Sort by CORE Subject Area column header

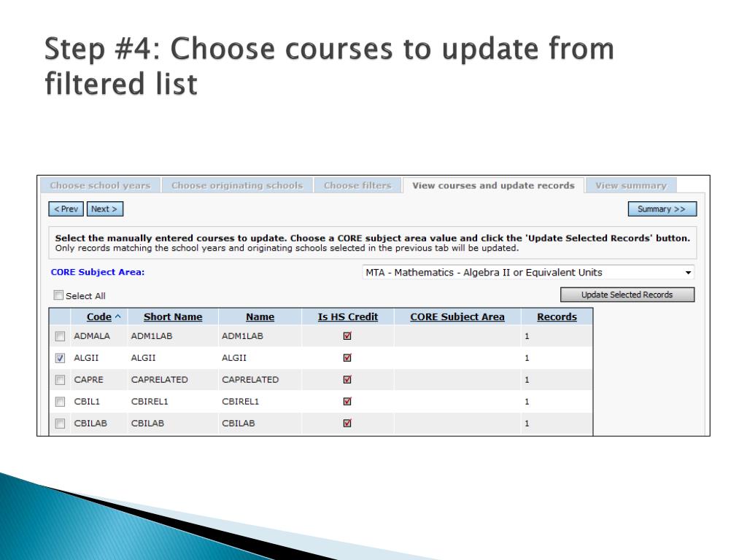click(x=457, y=316)
